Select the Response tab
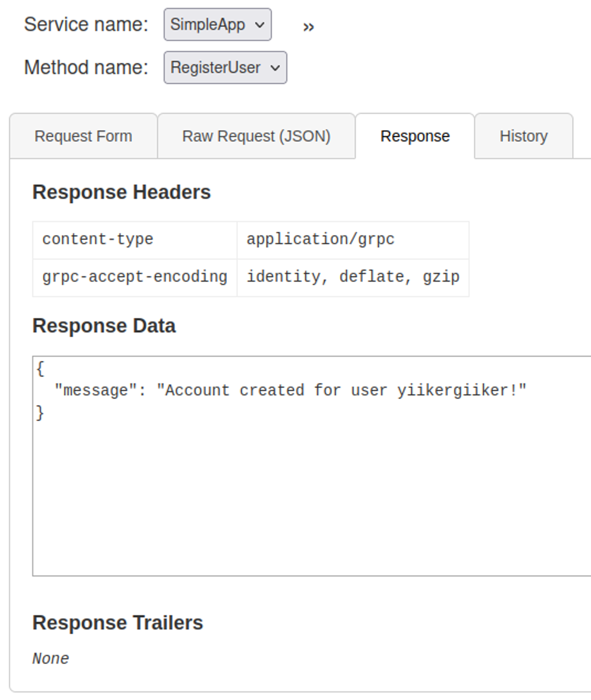591x700 pixels. pos(415,136)
